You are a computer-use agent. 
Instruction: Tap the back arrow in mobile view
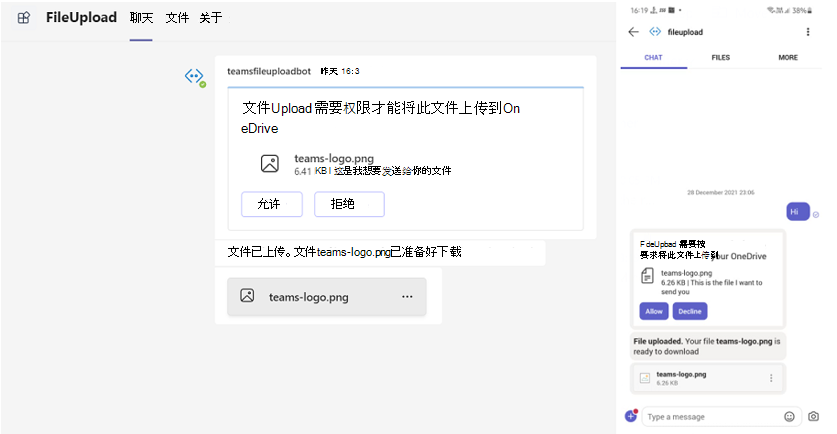pyautogui.click(x=634, y=32)
